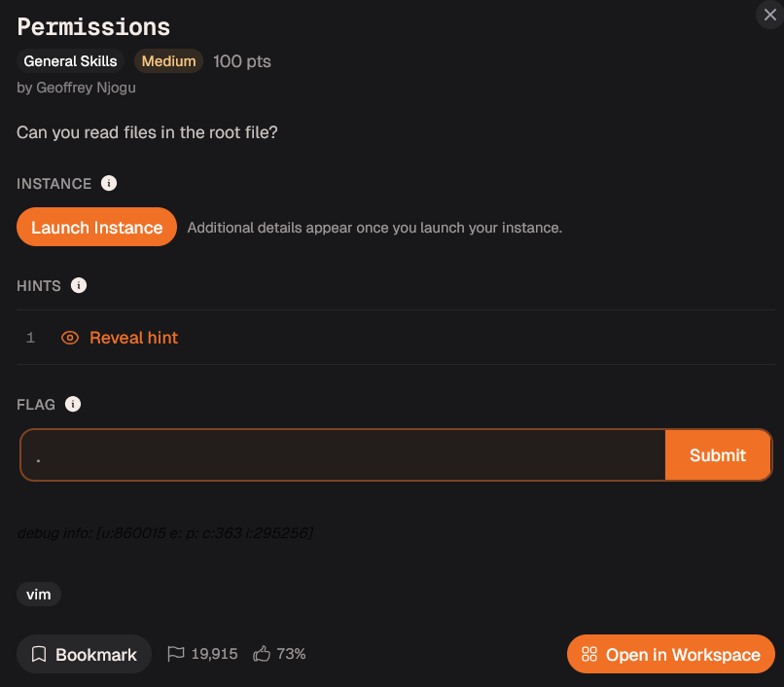Screen dimensions: 784x687
Task: Submit the entered flag
Action: (718, 454)
